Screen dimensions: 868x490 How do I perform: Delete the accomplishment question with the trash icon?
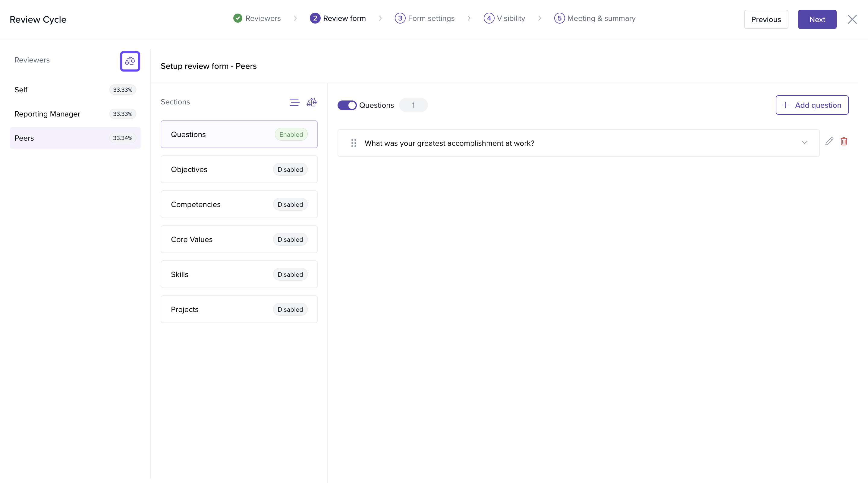click(844, 142)
